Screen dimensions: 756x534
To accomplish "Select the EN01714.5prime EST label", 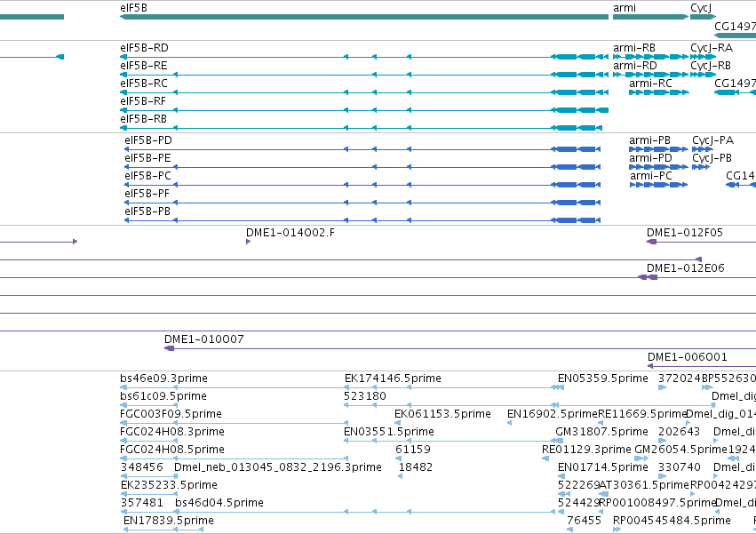I will (602, 467).
